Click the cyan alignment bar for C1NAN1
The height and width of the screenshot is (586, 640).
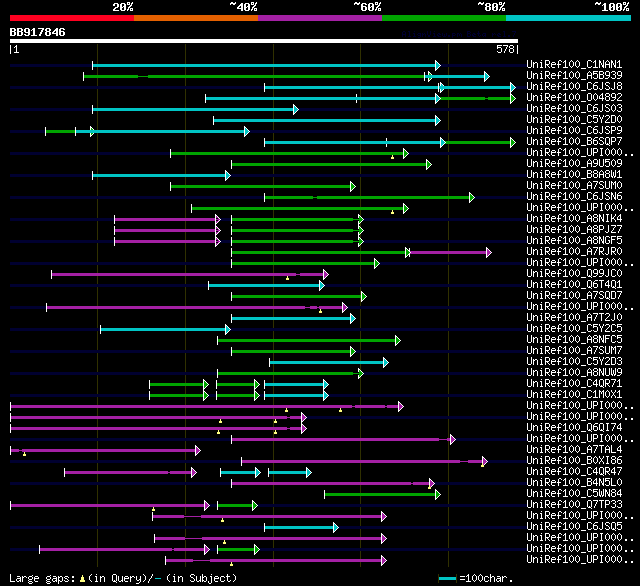[x=267, y=65]
